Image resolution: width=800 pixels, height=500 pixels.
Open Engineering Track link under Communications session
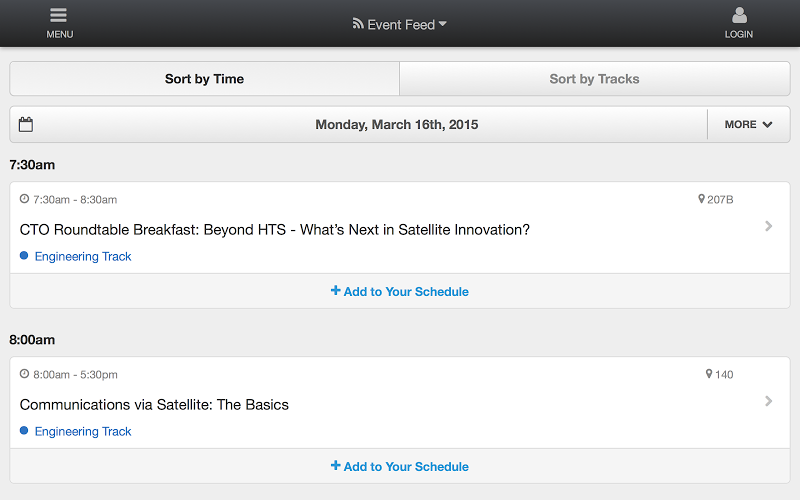click(83, 431)
